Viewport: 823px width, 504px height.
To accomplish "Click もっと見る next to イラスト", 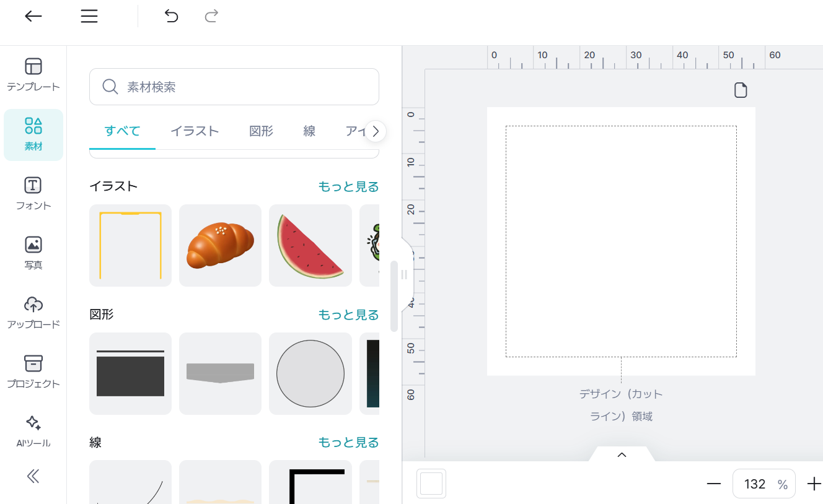I will [348, 186].
